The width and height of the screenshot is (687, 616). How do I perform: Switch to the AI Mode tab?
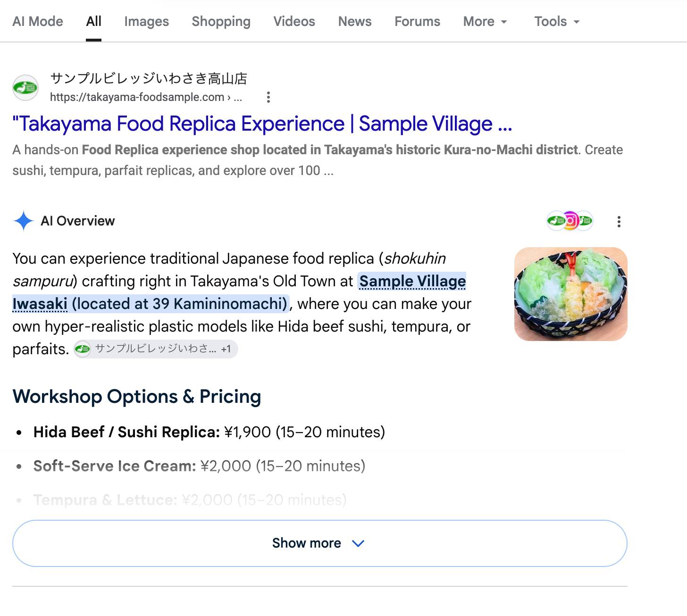38,21
